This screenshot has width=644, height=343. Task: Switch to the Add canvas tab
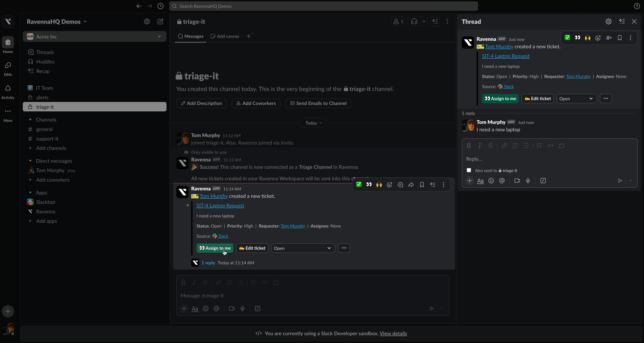[225, 36]
